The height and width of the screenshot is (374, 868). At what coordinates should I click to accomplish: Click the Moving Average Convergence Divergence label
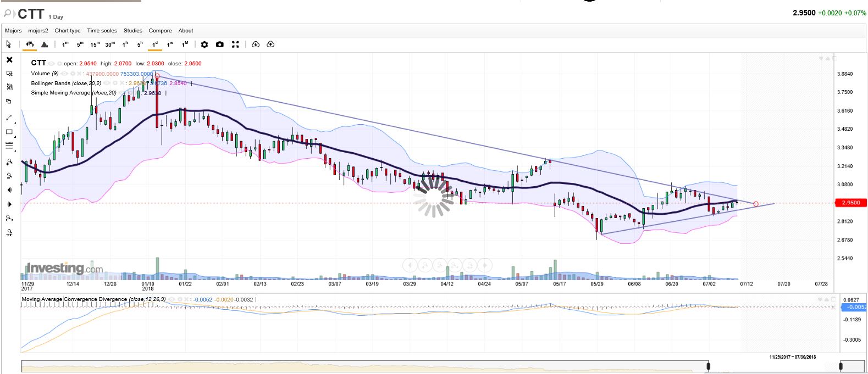[93, 299]
